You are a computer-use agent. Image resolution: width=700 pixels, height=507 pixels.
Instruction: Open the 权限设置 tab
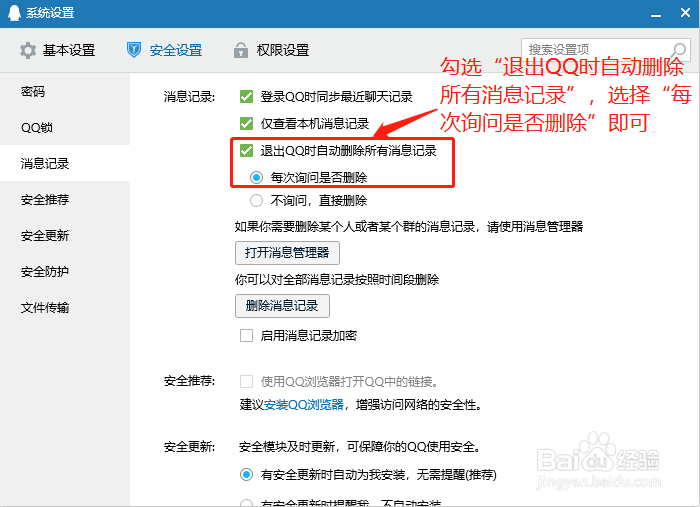271,50
